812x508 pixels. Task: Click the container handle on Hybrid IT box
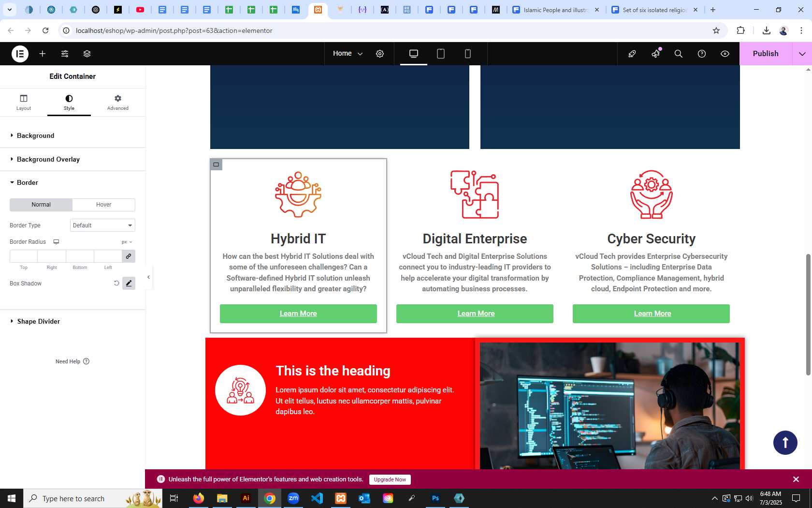pyautogui.click(x=216, y=164)
